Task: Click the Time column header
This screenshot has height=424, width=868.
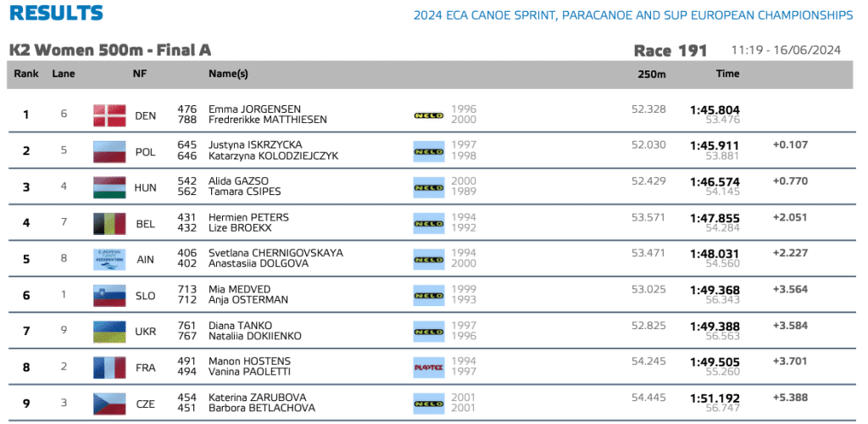Action: coord(727,74)
